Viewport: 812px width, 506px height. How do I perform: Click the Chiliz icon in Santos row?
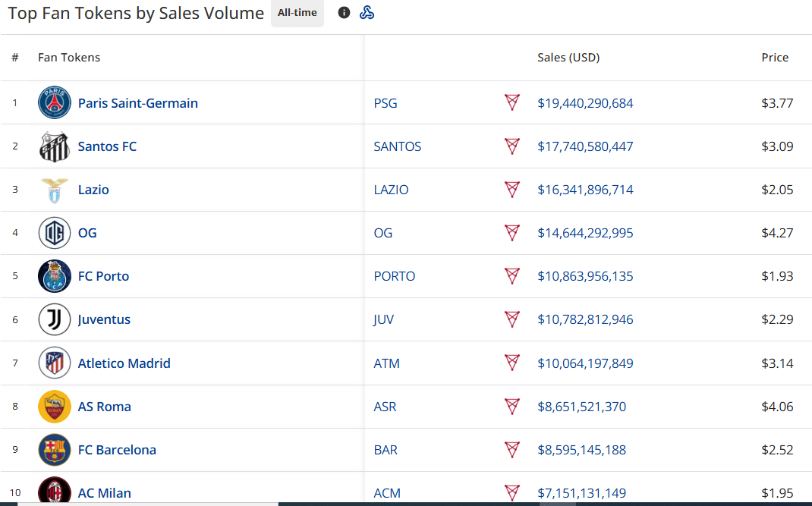512,146
